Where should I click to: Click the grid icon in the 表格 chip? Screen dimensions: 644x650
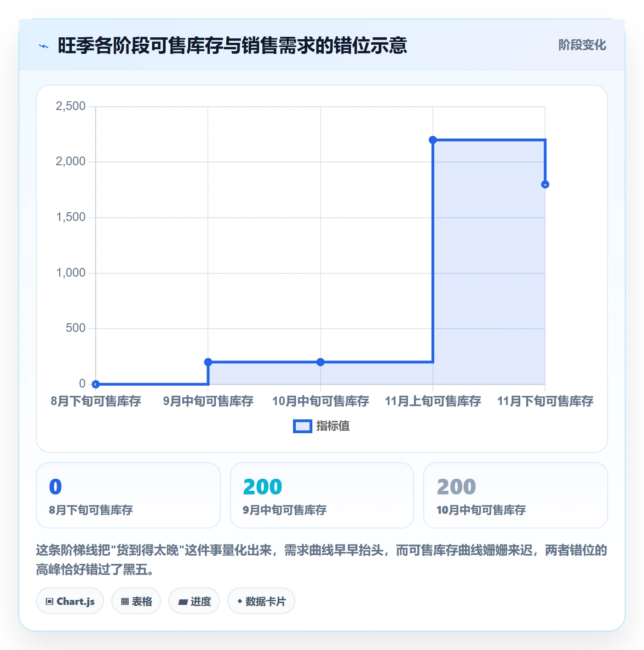point(125,602)
